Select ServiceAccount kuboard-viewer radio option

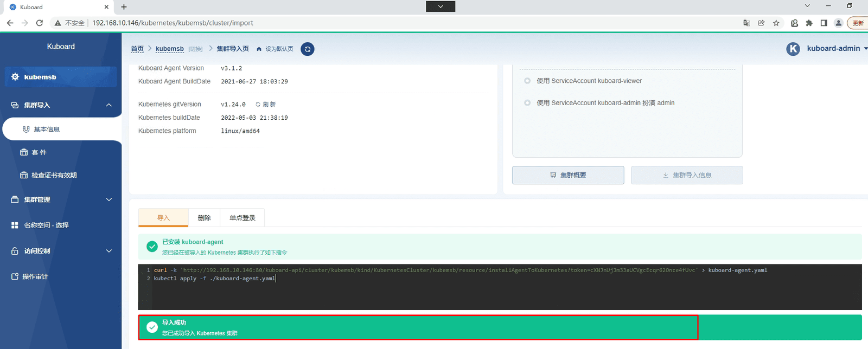527,81
